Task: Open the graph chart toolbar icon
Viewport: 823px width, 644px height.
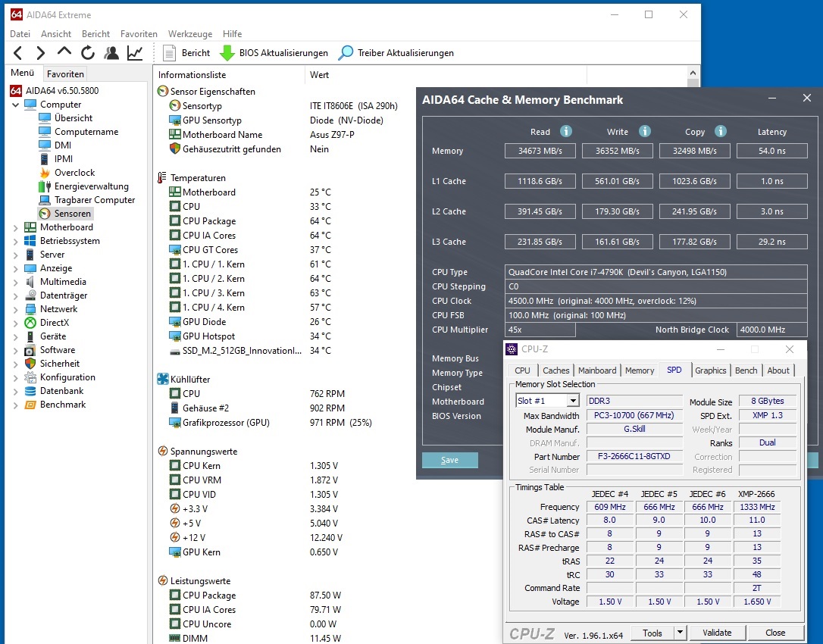Action: click(x=135, y=53)
